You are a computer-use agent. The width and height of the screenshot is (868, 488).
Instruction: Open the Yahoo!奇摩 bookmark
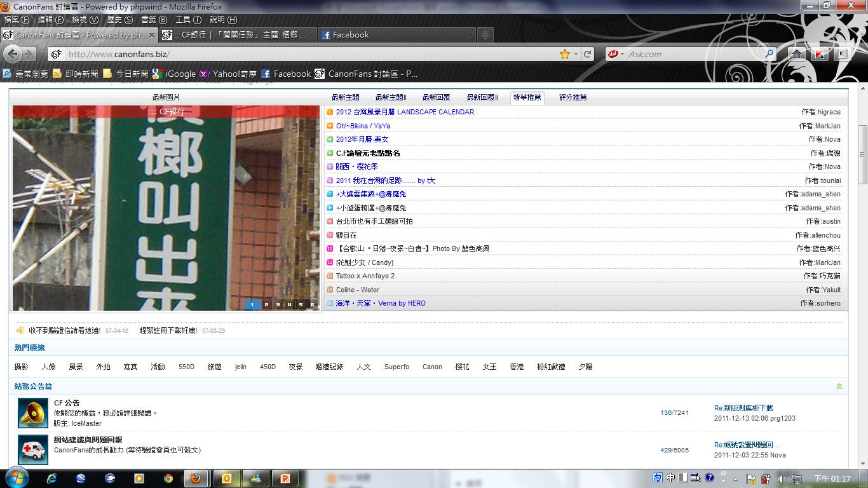tap(227, 74)
